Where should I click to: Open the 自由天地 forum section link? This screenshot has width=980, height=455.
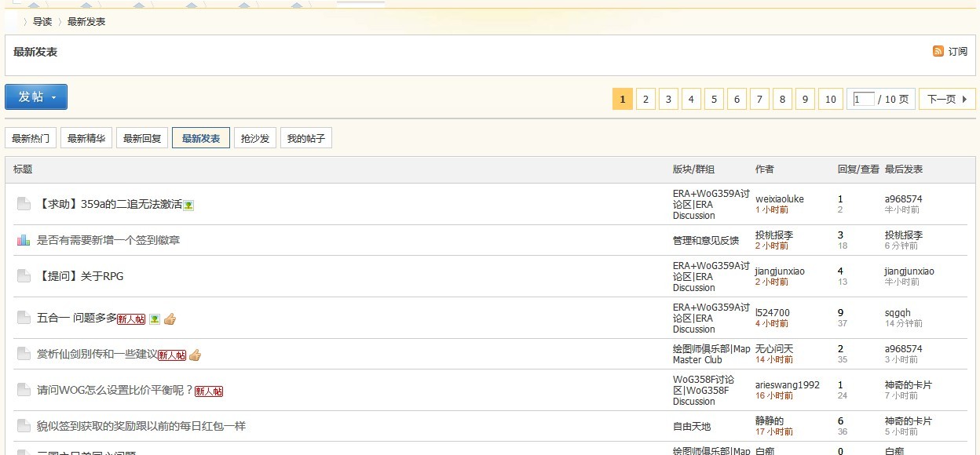point(692,427)
